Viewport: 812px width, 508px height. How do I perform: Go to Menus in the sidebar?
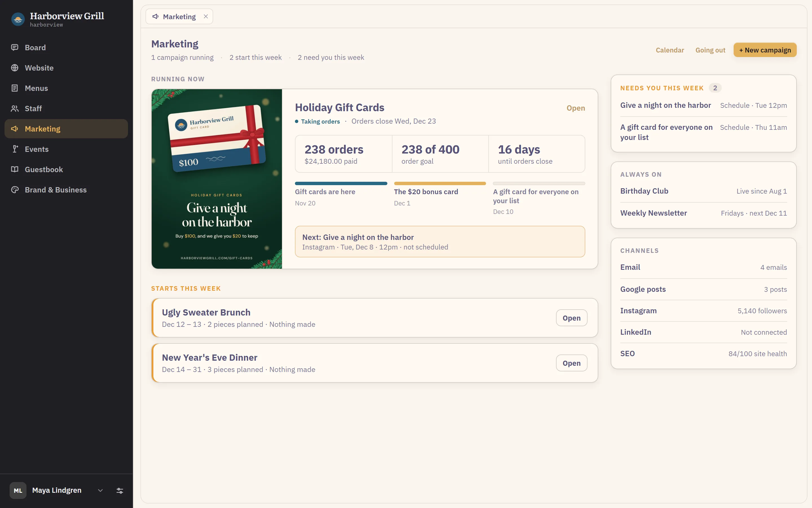[x=66, y=88]
